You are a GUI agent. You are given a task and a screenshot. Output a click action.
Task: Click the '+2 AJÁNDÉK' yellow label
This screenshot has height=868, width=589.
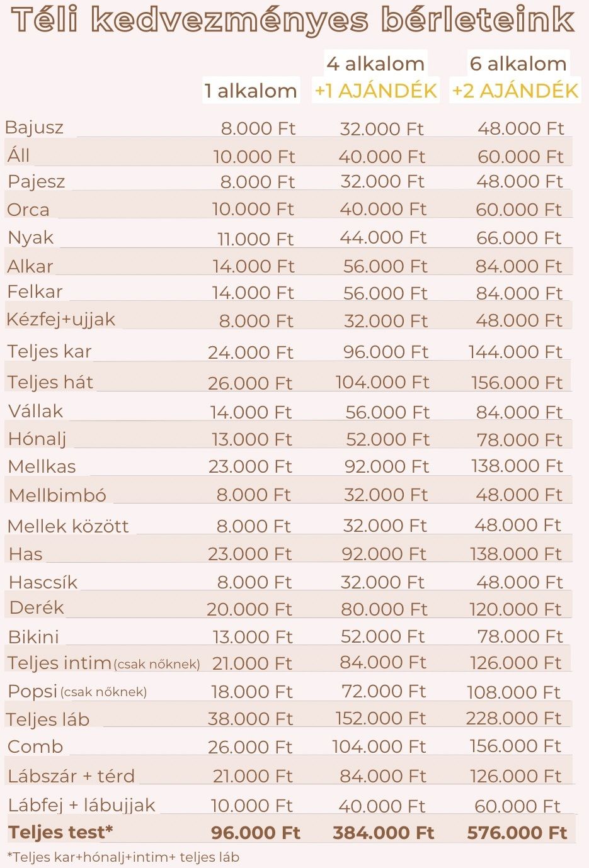515,91
